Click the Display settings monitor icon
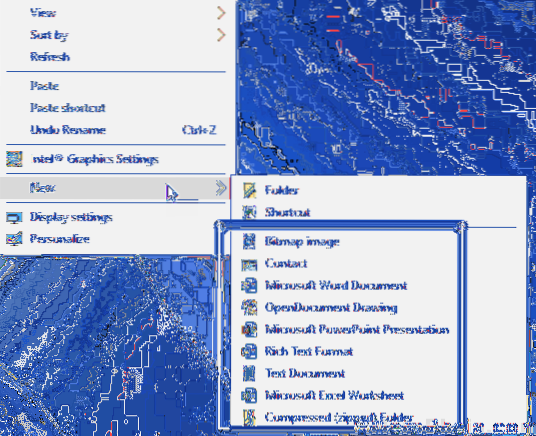 point(14,217)
